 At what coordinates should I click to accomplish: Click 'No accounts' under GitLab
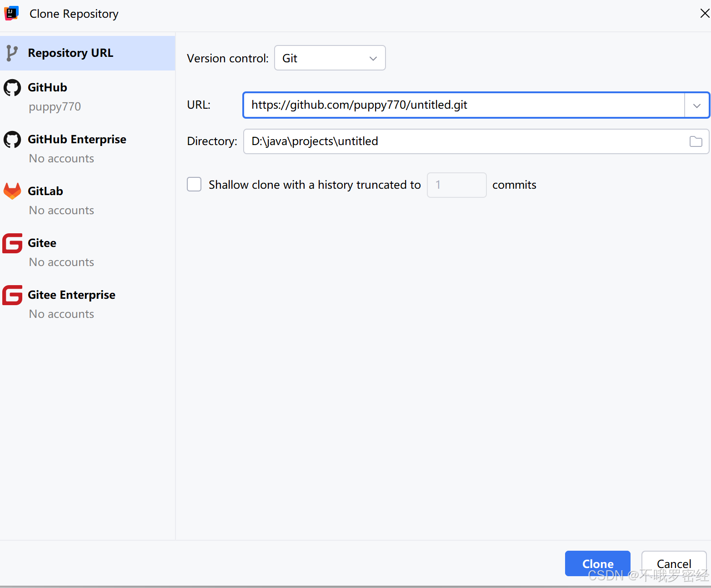click(x=61, y=210)
